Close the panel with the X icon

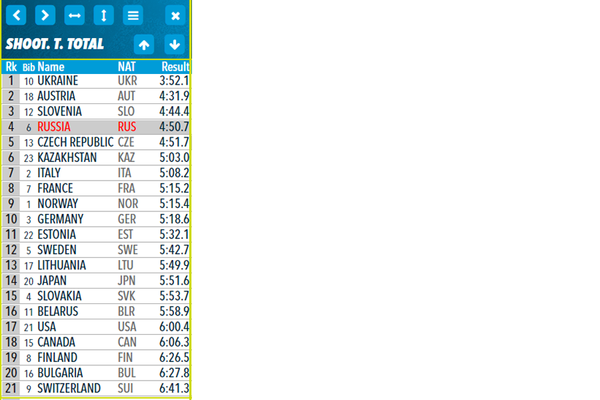175,15
